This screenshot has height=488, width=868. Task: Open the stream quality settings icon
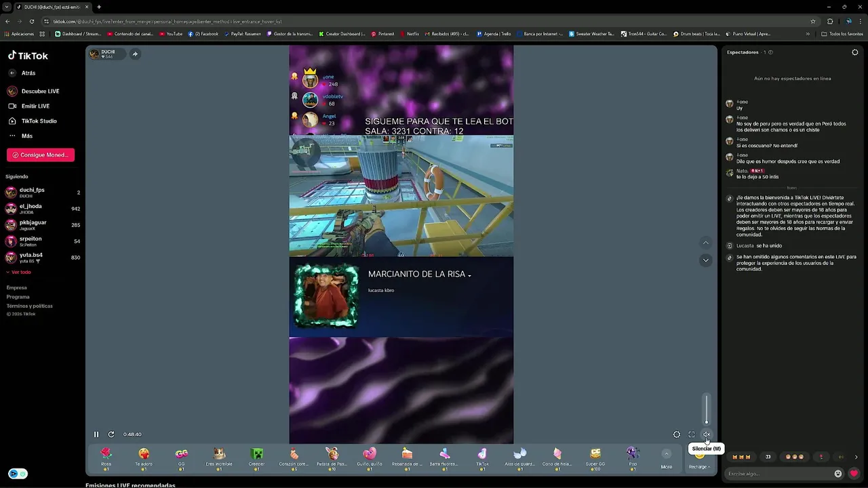point(677,434)
